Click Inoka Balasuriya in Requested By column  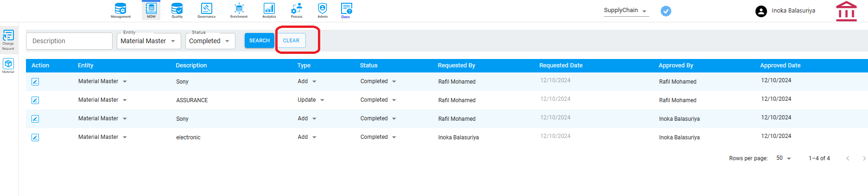[x=459, y=137]
